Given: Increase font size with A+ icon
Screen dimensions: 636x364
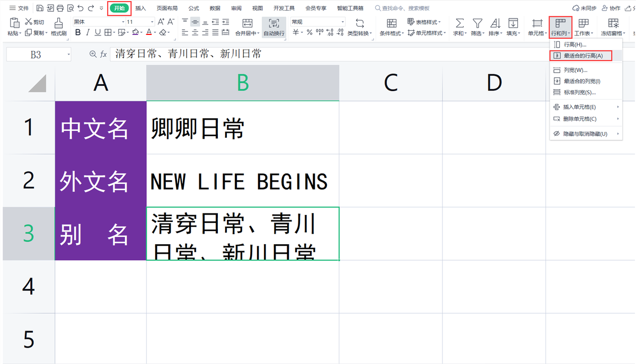Looking at the screenshot, I should point(160,22).
